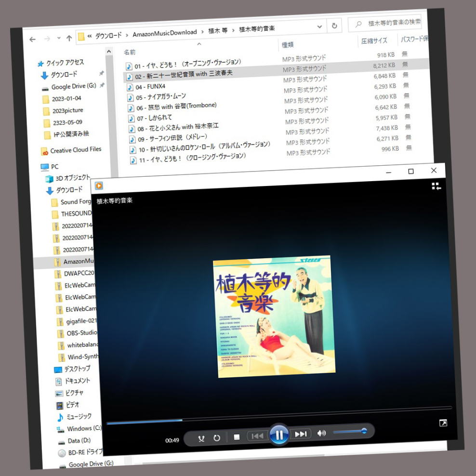
Task: Refresh the Explorer folder view
Action: (x=334, y=26)
